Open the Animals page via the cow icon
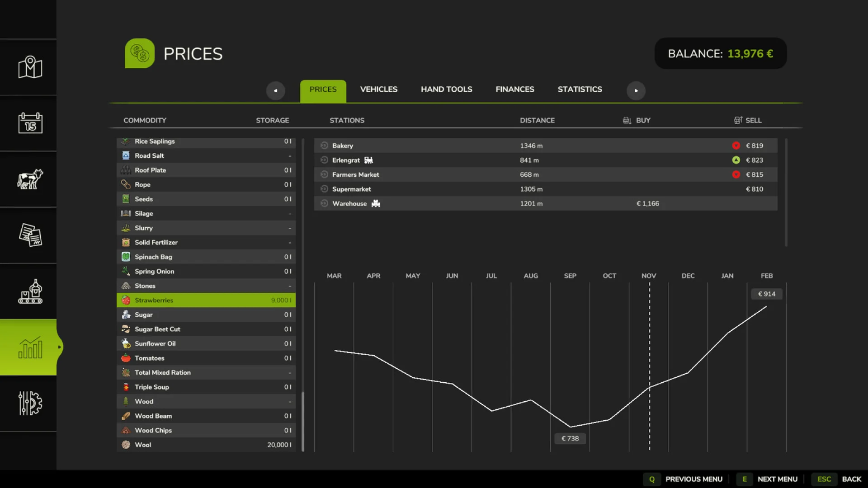The width and height of the screenshot is (868, 488). tap(28, 179)
